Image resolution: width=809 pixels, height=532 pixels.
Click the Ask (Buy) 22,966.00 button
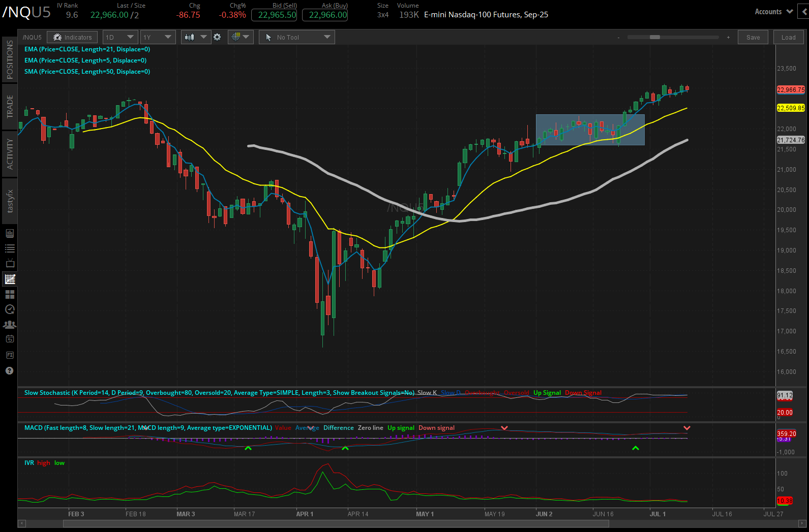coord(325,15)
